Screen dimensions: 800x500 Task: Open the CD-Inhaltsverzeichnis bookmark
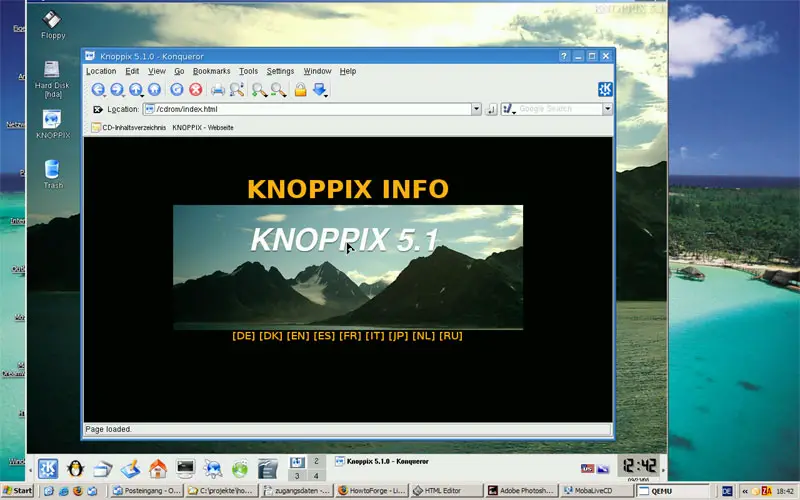(129, 128)
